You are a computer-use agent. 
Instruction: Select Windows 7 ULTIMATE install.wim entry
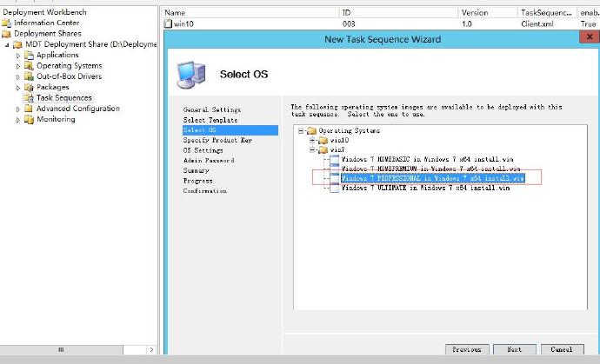(x=425, y=188)
